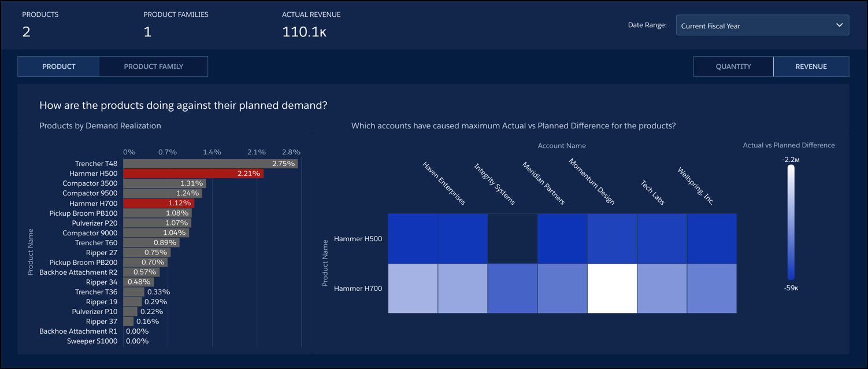Select the Ripper 34 bar
Screen dimensions: 868x369
(138, 282)
